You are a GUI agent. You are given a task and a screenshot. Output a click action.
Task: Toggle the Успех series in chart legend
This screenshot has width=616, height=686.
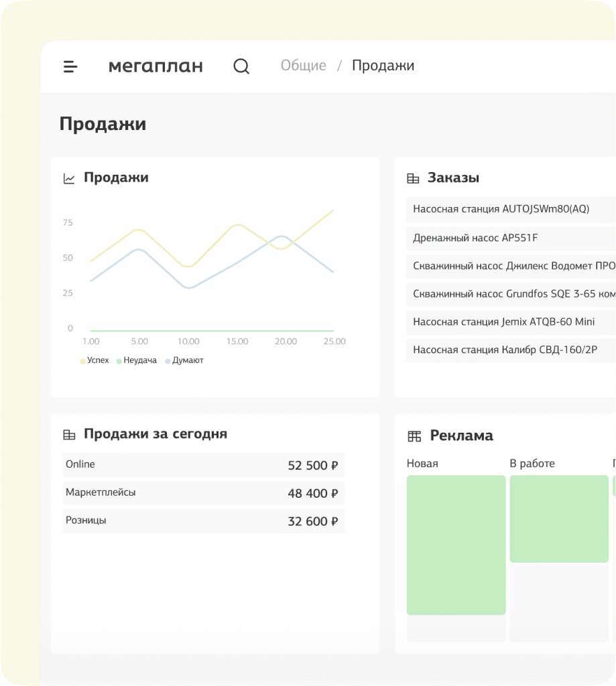pyautogui.click(x=95, y=360)
